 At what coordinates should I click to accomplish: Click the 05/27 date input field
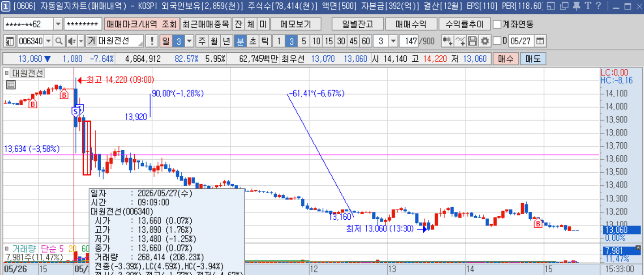521,41
